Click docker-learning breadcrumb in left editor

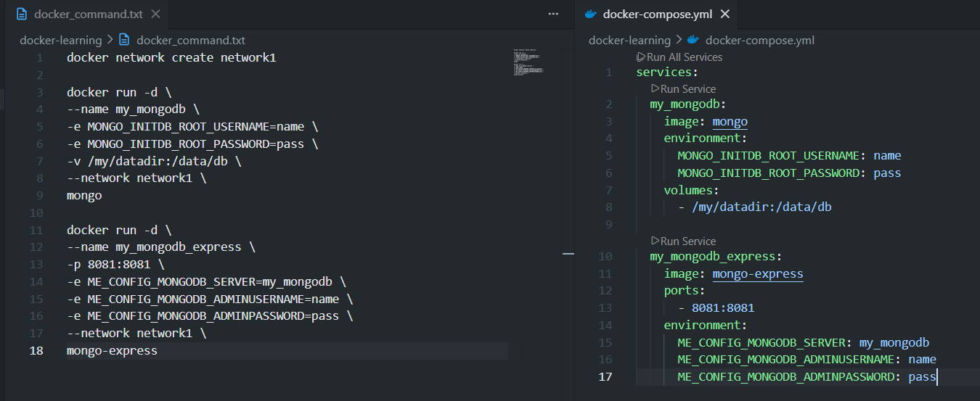[x=61, y=40]
